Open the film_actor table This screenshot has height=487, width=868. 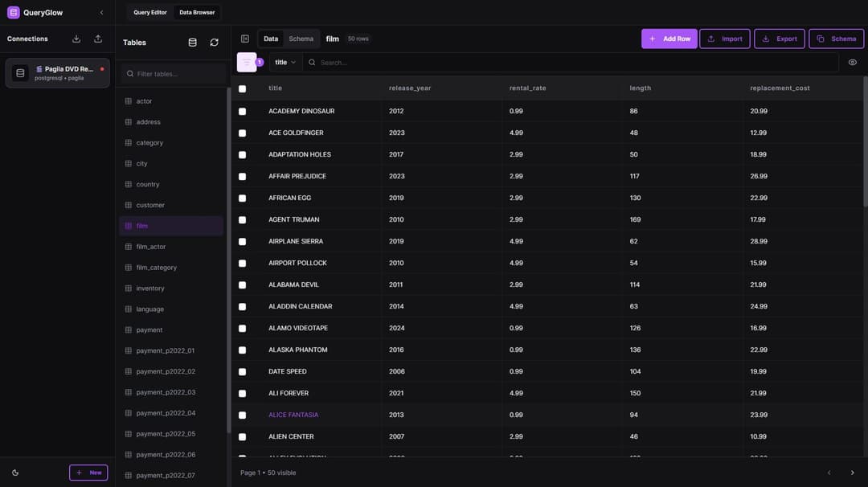click(171, 247)
